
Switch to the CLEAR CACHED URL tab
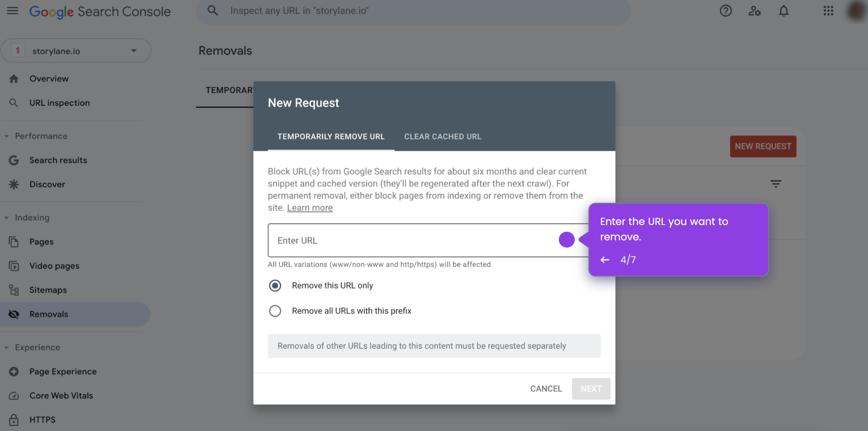pyautogui.click(x=442, y=136)
